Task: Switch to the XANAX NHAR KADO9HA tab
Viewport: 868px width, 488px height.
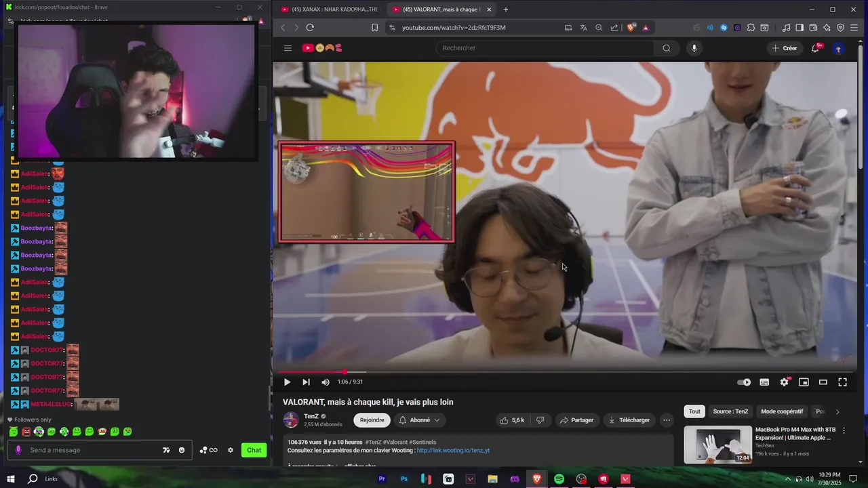Action: tap(329, 9)
